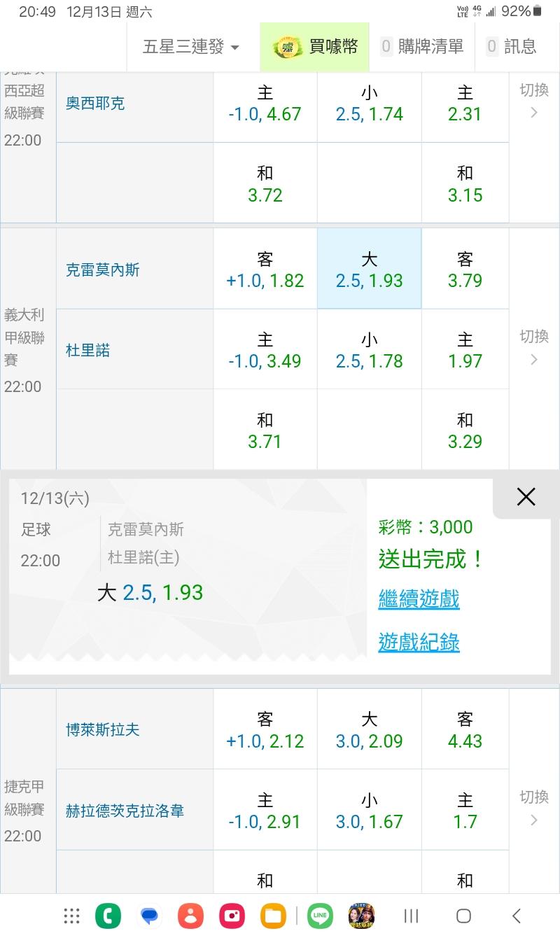560x938 pixels.
Task: Expand 切換 for the 義大利甲級聯賽 match
Action: pyautogui.click(x=534, y=348)
